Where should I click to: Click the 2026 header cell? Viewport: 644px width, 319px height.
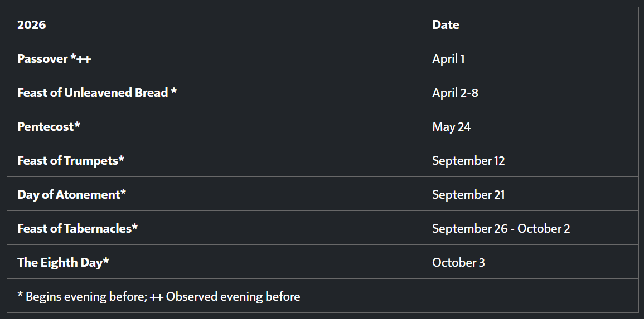[32, 24]
